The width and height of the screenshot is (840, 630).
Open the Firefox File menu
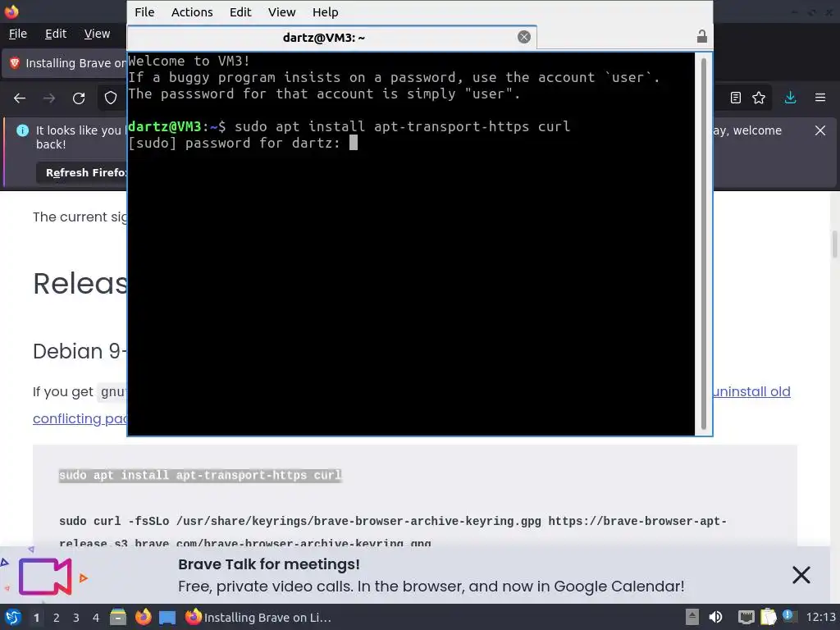point(18,34)
